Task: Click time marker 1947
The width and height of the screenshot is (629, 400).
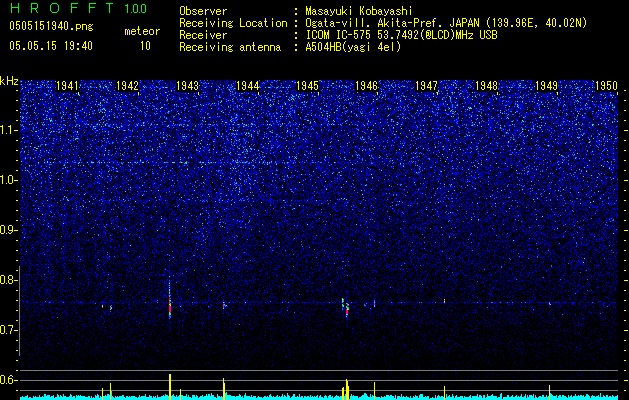Action: point(426,86)
